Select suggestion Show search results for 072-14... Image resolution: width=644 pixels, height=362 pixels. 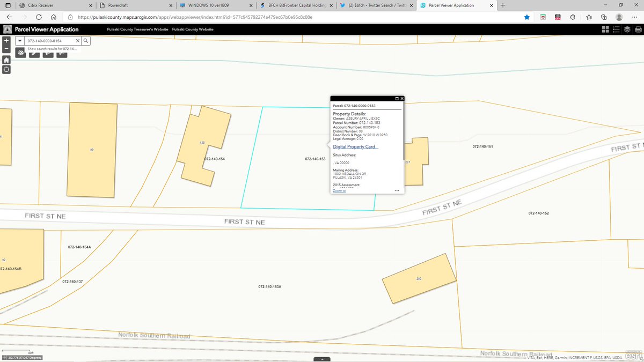point(53,48)
